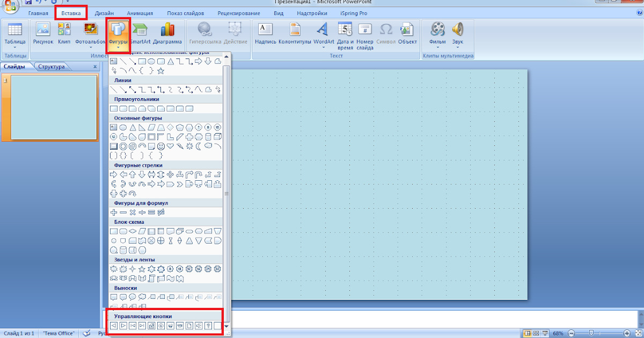The image size is (644, 338).
Task: Select the division sign formula shape
Action: point(142,212)
